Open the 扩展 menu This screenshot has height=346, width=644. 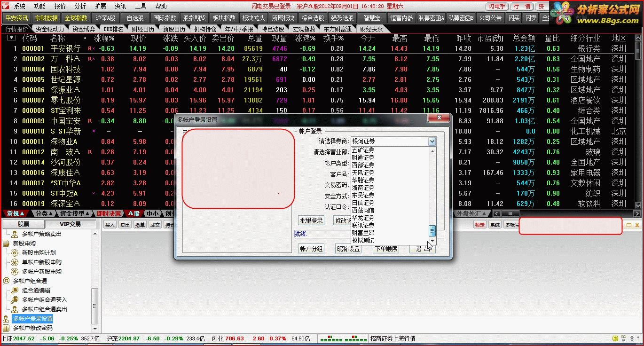100,6
